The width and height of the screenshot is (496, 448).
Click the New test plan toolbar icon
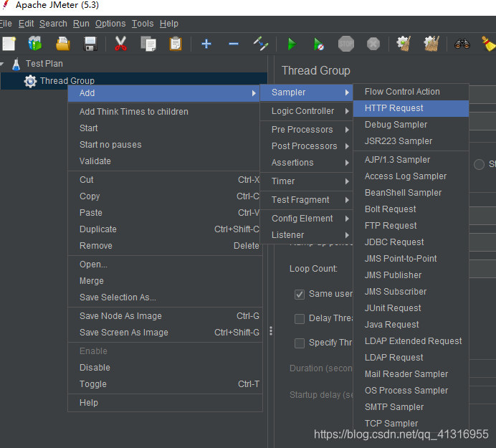coord(9,44)
